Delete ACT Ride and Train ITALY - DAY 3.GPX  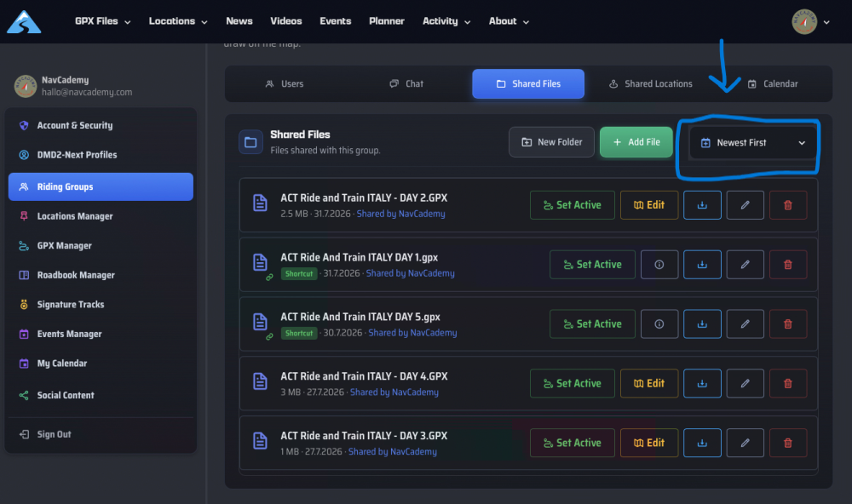(x=788, y=443)
